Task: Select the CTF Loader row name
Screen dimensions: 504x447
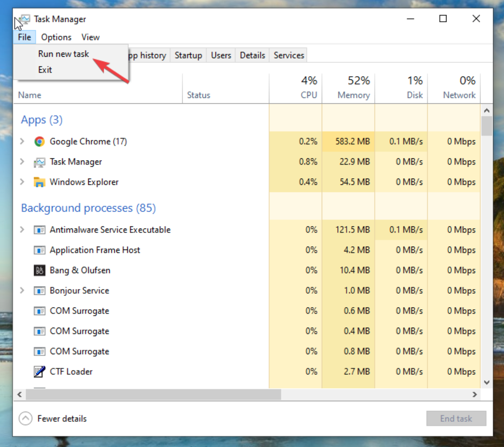Action: tap(71, 371)
